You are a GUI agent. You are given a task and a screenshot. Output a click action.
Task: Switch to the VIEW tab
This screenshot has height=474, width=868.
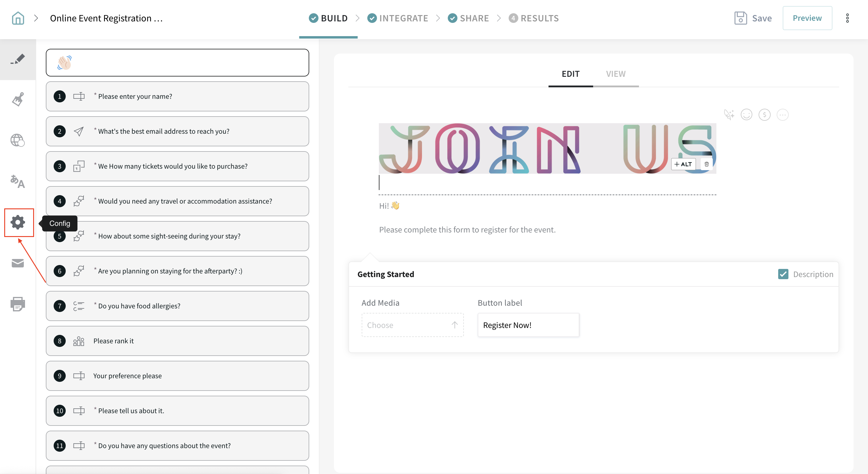point(616,74)
